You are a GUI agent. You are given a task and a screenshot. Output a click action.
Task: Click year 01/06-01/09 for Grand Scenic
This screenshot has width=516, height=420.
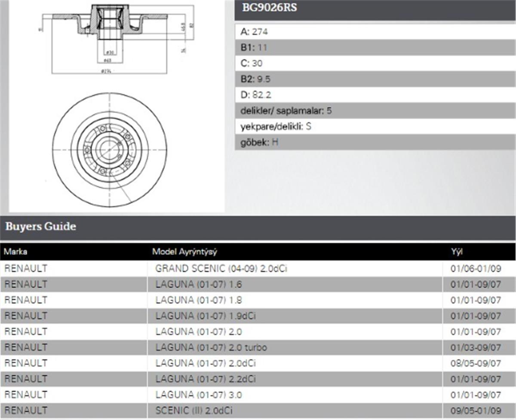[x=476, y=269]
